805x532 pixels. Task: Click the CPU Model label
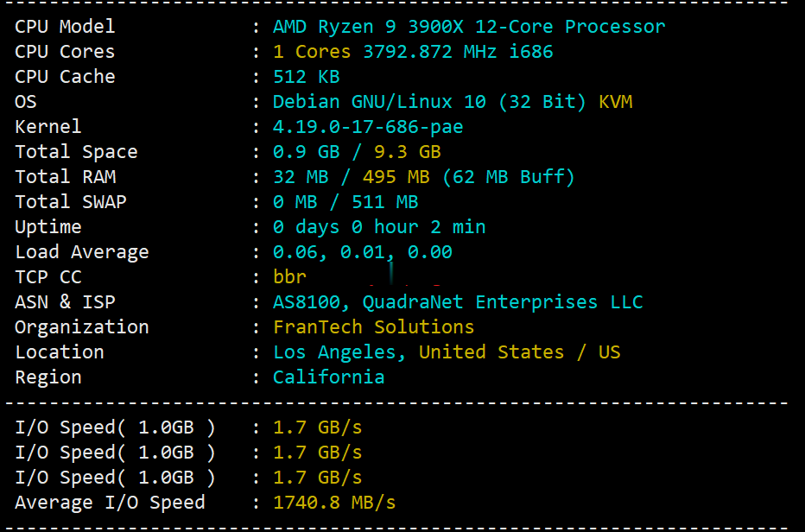[x=65, y=27]
